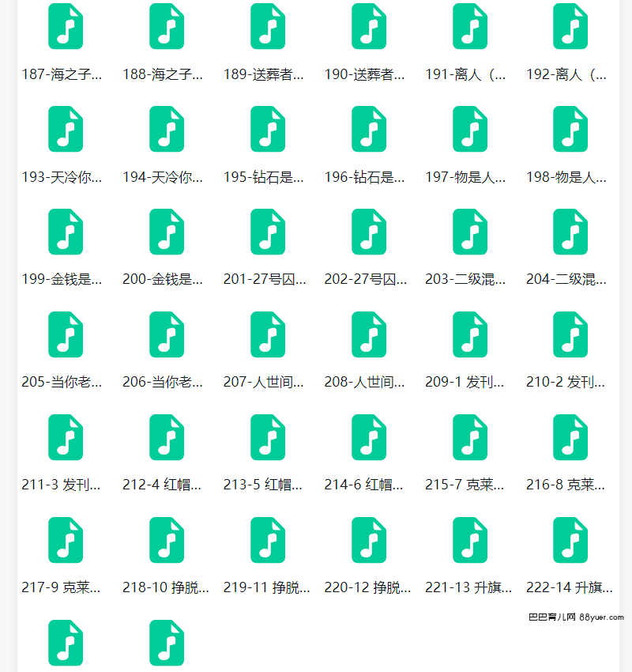632x672 pixels.
Task: Click the 201-27号囚 audio file icon
Action: 268,232
